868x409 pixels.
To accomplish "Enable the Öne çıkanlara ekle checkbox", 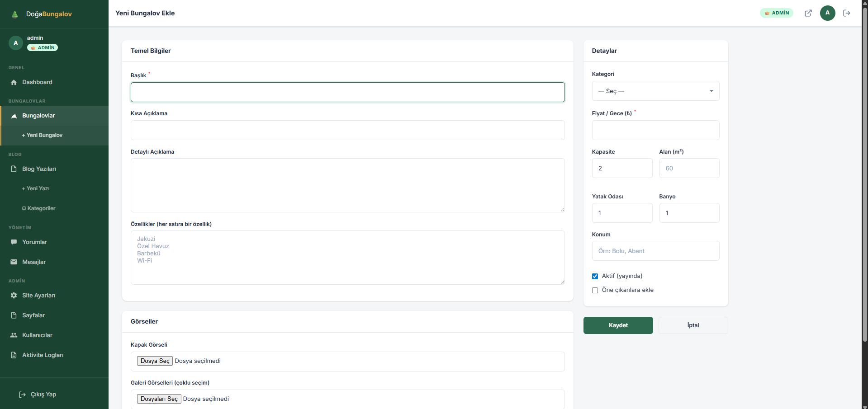I will tap(595, 290).
